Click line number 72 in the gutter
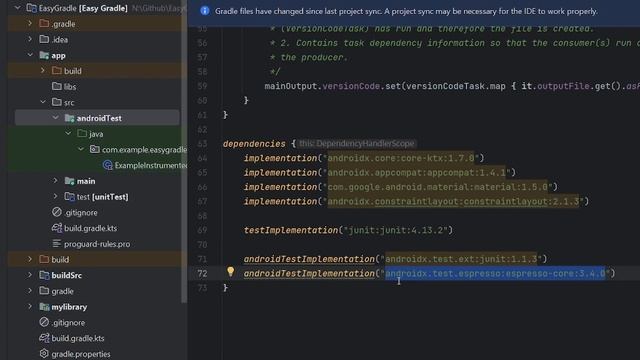The image size is (640, 360). click(202, 273)
